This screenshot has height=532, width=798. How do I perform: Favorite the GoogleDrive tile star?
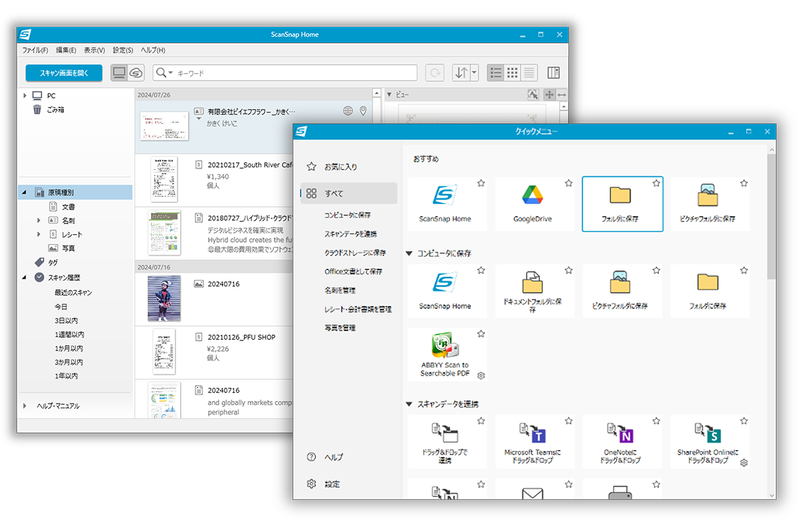[569, 183]
